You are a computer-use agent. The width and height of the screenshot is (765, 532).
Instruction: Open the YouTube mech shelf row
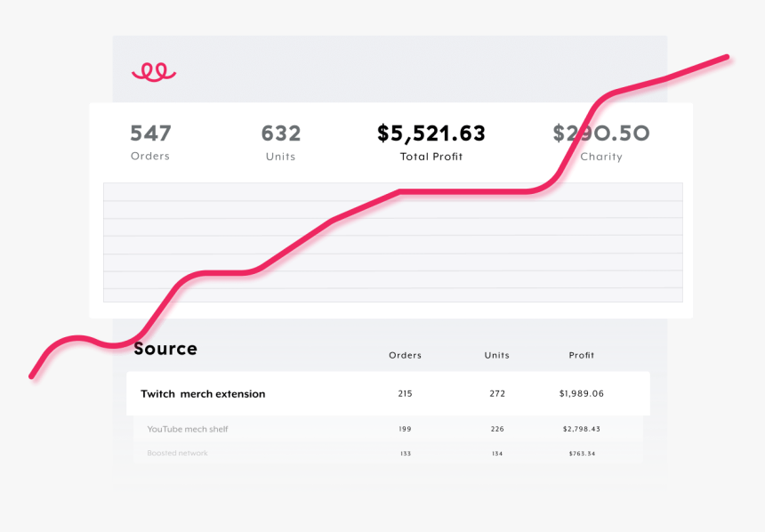[x=188, y=430]
